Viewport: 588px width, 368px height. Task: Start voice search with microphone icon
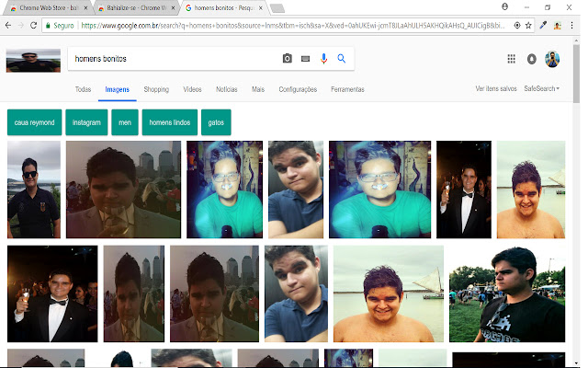(x=323, y=59)
